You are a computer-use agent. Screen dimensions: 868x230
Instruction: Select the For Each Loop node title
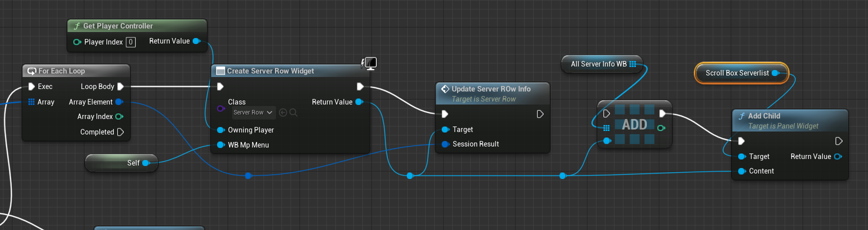tap(62, 71)
